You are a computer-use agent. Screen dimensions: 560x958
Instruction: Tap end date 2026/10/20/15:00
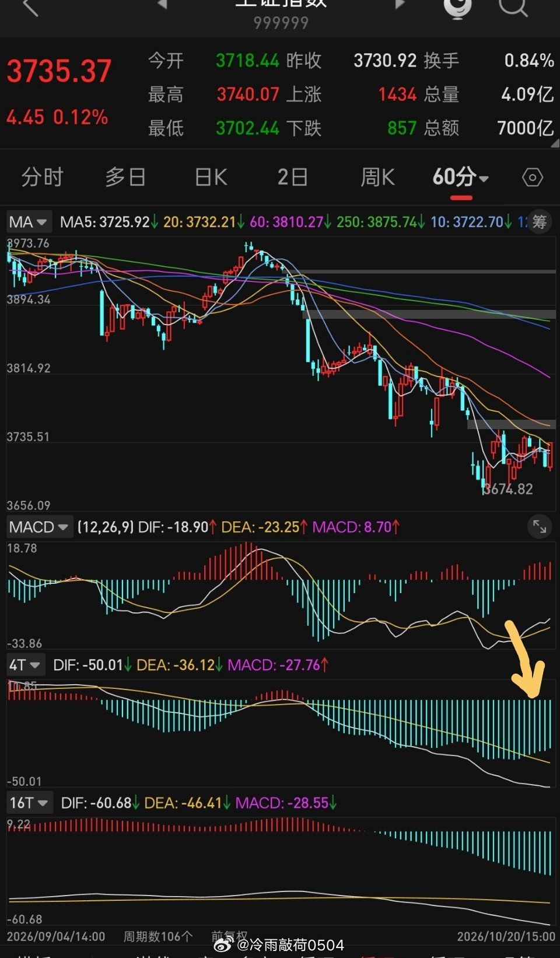pos(506,936)
